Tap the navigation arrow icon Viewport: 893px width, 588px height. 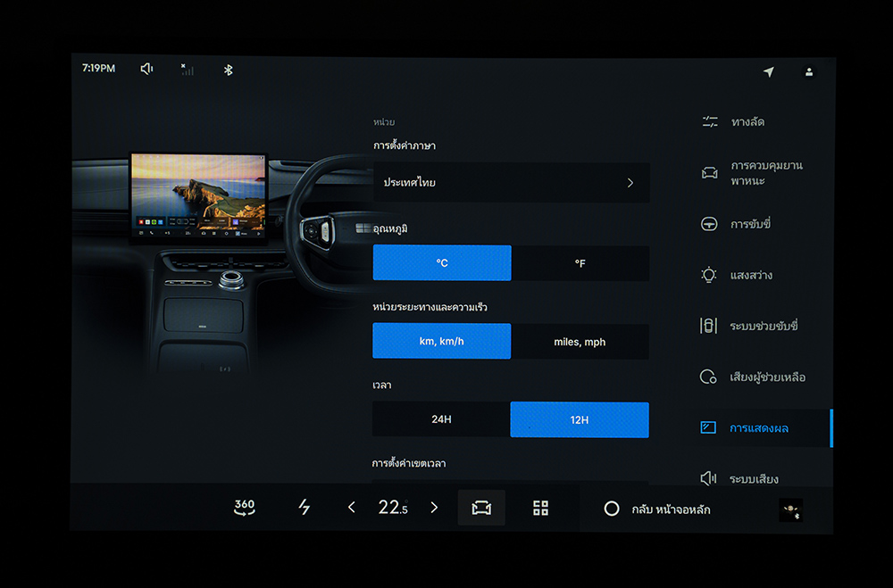tap(769, 71)
